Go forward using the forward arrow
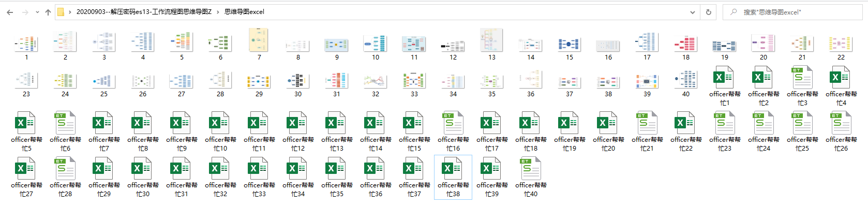This screenshot has height=206, width=868. 25,12
